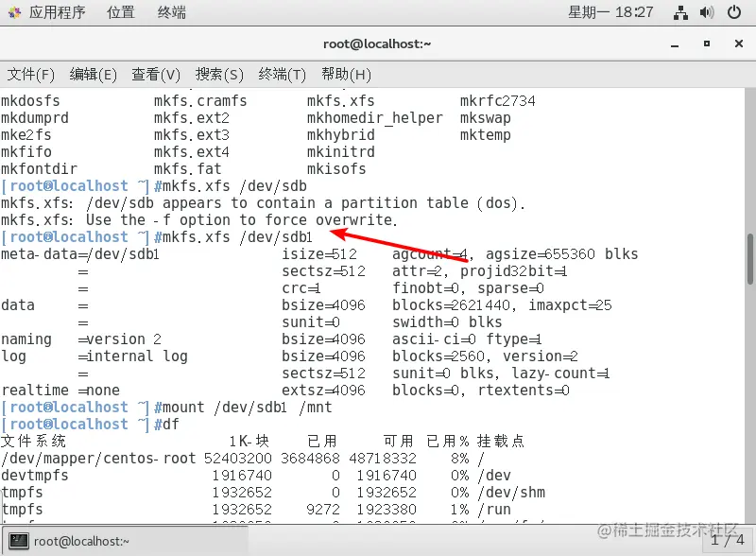Click the text lazy-count=1
The height and width of the screenshot is (556, 756).
pos(560,374)
